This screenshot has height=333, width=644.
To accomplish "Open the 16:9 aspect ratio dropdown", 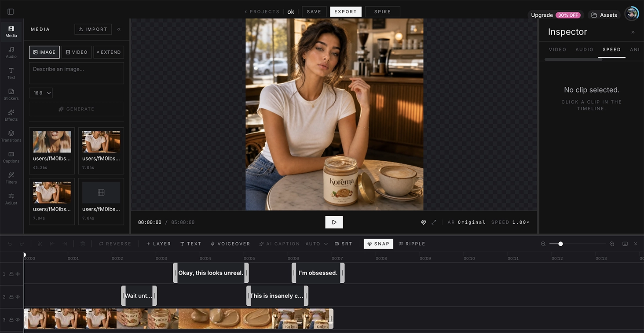I will pyautogui.click(x=41, y=93).
